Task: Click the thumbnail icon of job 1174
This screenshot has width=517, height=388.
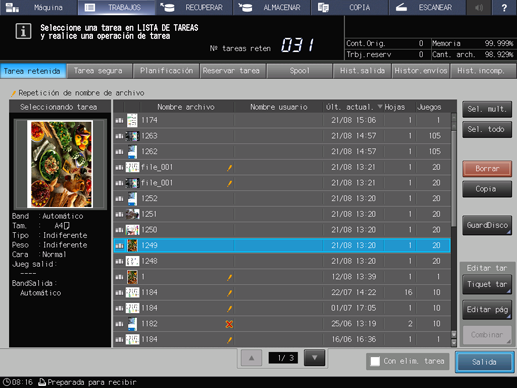Action: [x=132, y=120]
